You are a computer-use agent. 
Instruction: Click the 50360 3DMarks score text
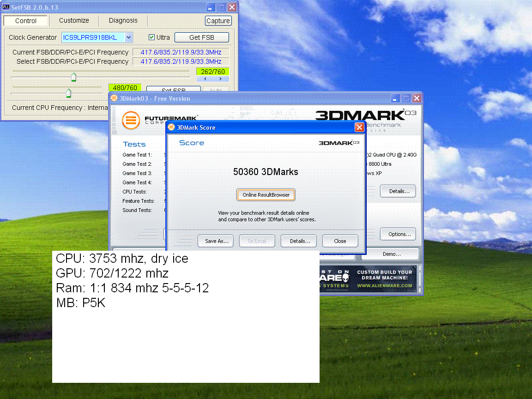[266, 172]
